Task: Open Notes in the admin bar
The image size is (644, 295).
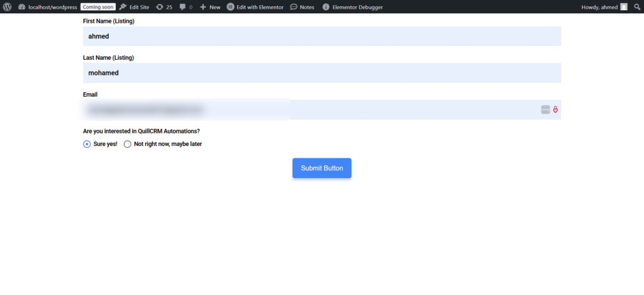Action: pyautogui.click(x=302, y=7)
